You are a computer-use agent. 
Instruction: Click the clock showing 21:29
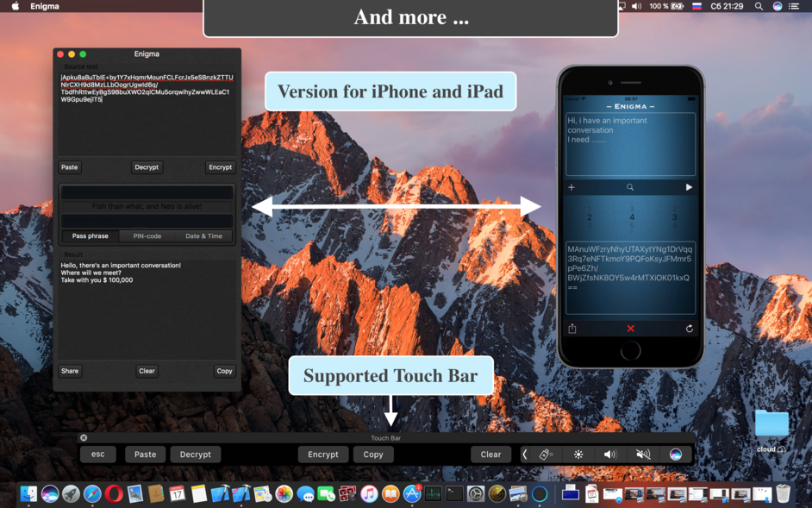click(727, 6)
